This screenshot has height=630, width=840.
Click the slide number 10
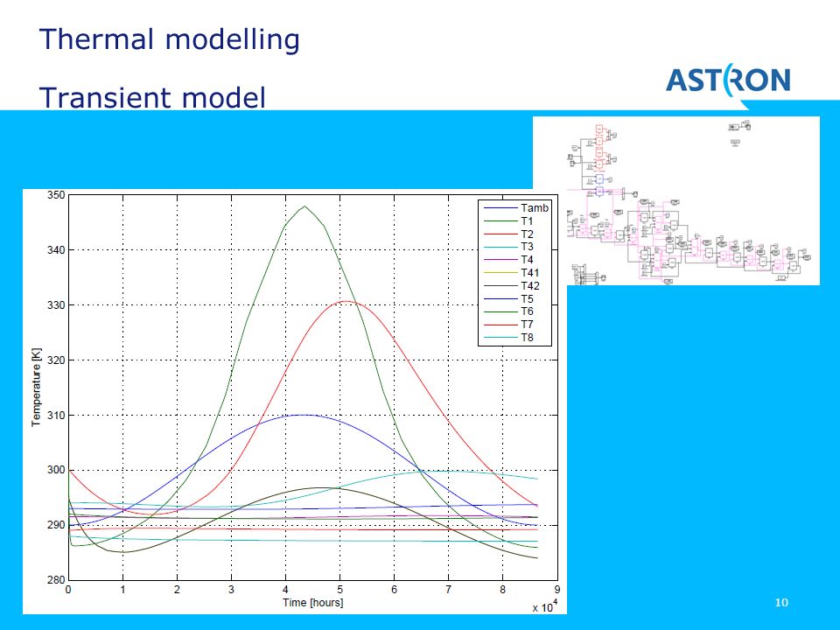(x=781, y=603)
